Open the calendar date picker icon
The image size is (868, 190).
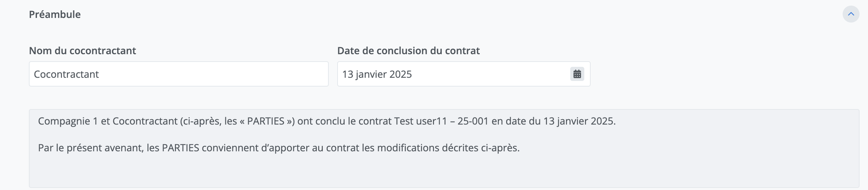(577, 74)
